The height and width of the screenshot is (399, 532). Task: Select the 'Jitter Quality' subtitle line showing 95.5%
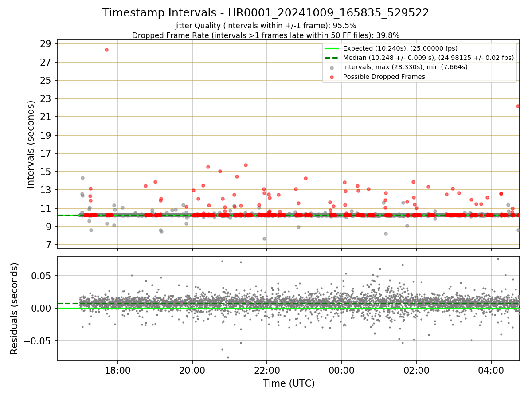[266, 26]
